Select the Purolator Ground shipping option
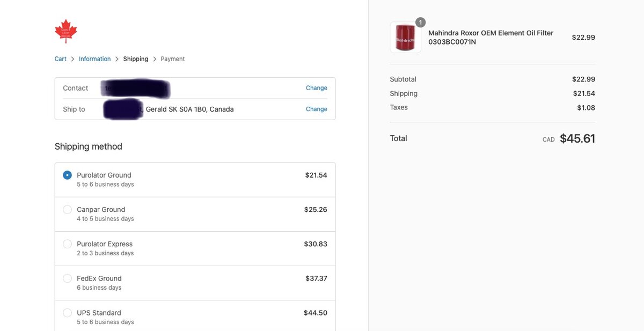Viewport: 644px width, 331px height. 67,175
